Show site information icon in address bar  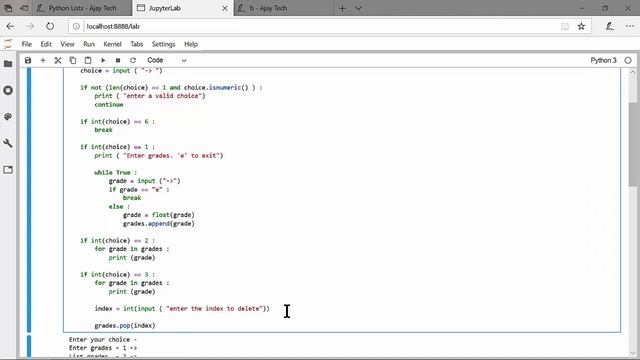click(x=76, y=26)
